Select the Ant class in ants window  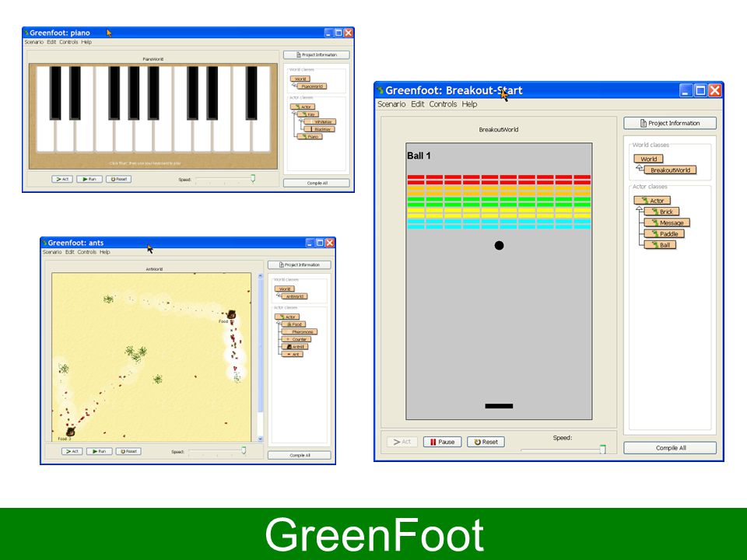tap(292, 355)
